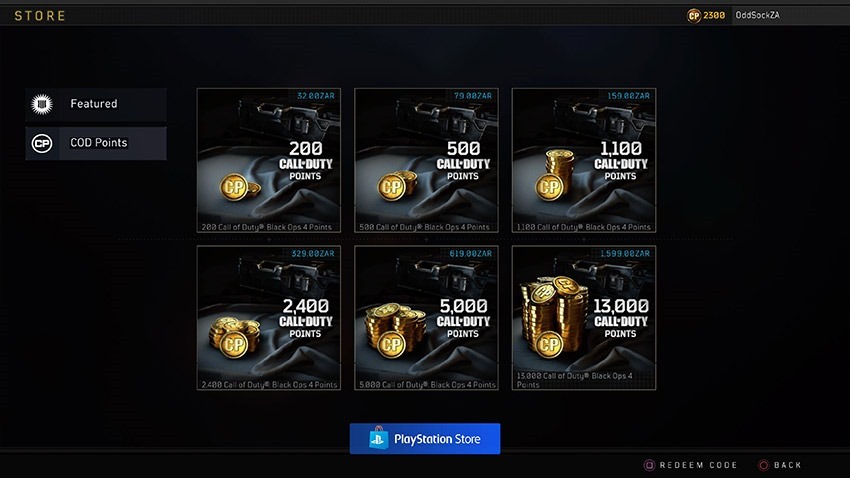Viewport: 850px width, 478px height.
Task: Click the PlayStation shopping bag icon
Action: (x=378, y=438)
